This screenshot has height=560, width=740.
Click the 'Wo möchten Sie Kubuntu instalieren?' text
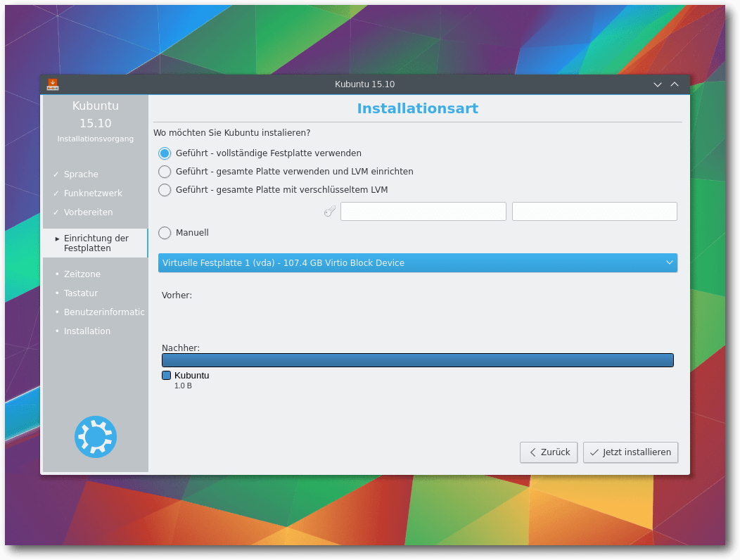[231, 133]
